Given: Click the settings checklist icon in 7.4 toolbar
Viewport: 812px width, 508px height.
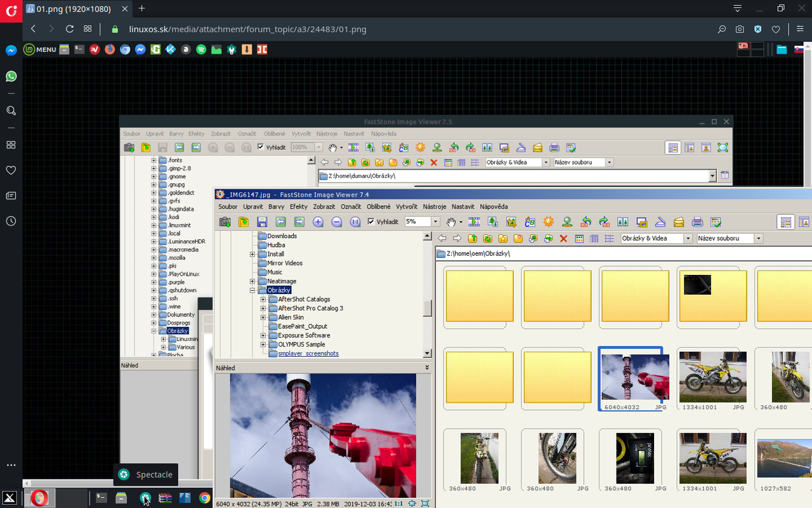Looking at the screenshot, I should click(716, 222).
